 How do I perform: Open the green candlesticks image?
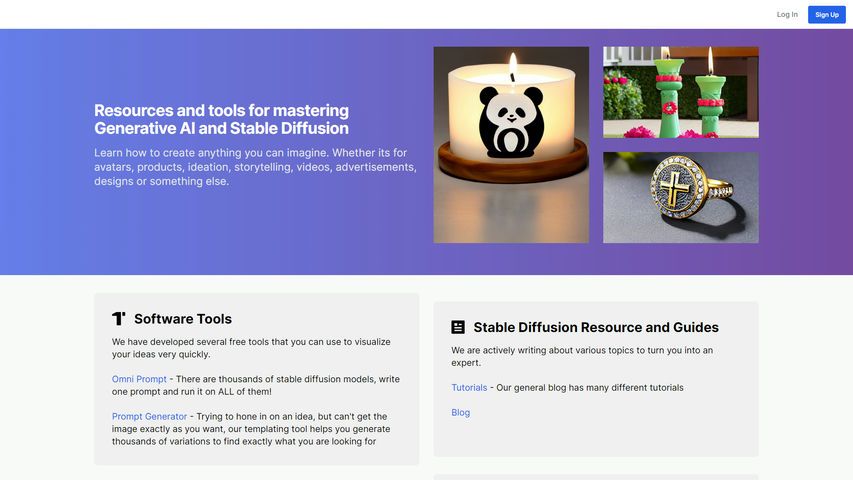point(681,92)
